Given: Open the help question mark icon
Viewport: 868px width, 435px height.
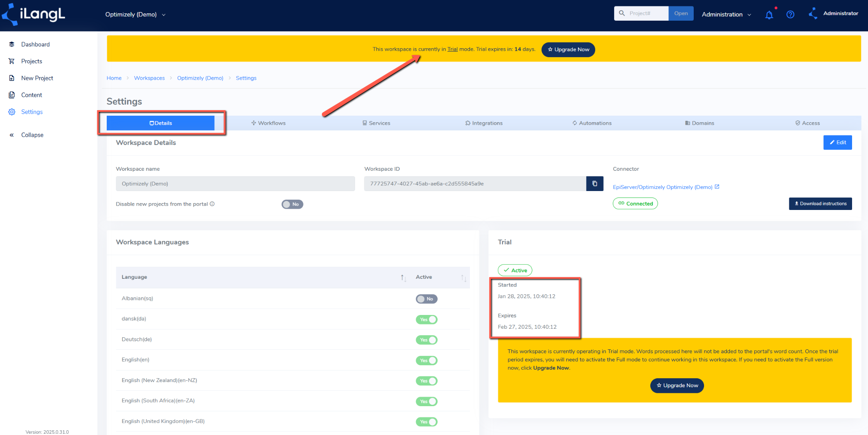Looking at the screenshot, I should point(790,15).
